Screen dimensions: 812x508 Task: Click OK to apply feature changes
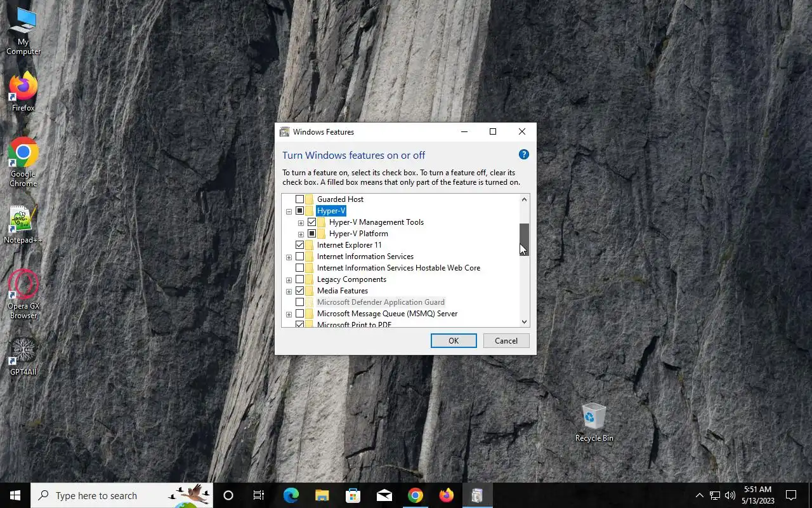(454, 341)
